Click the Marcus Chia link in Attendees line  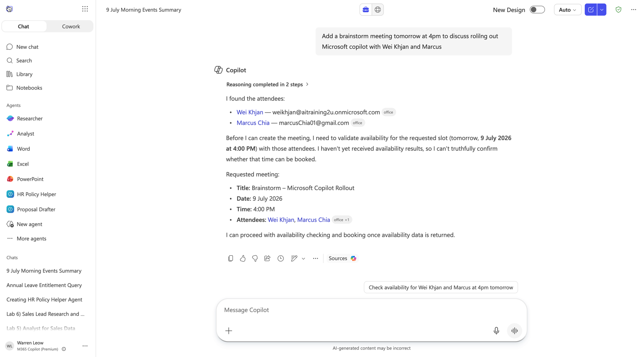point(314,220)
